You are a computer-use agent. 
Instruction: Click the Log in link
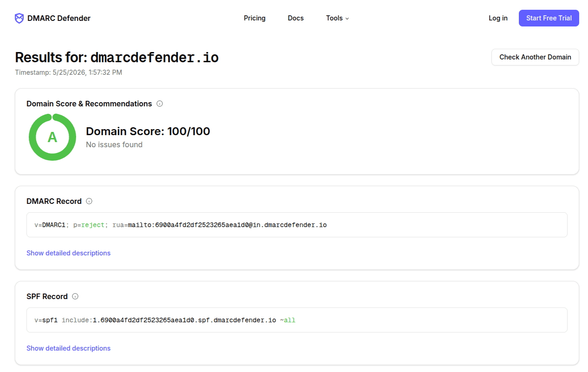click(498, 18)
